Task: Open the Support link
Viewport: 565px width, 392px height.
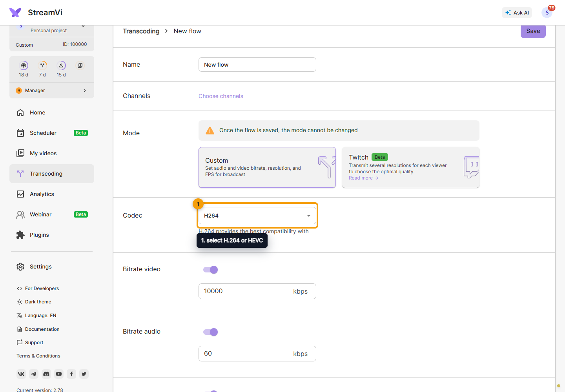Action: tap(30, 343)
